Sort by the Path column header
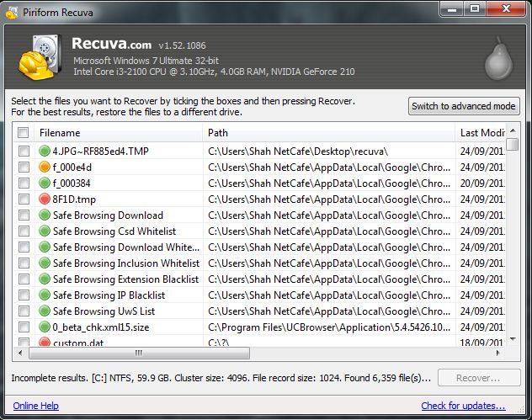Image resolution: width=532 pixels, height=420 pixels. [329, 133]
